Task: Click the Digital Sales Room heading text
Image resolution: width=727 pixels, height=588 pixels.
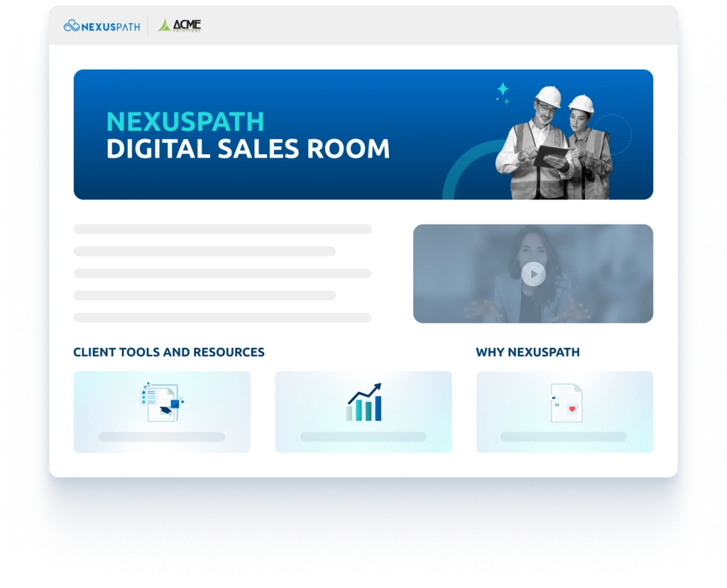Action: point(248,149)
